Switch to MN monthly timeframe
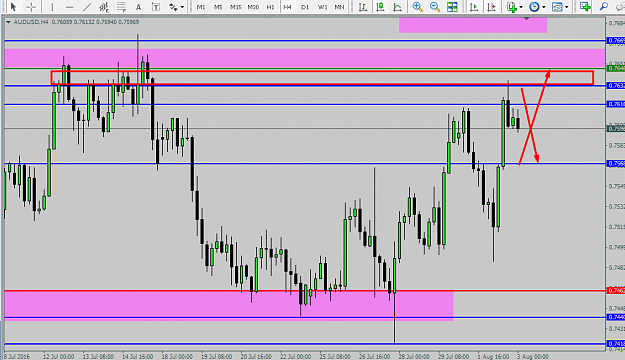Screen dimensions: 625x360 pyautogui.click(x=339, y=7)
